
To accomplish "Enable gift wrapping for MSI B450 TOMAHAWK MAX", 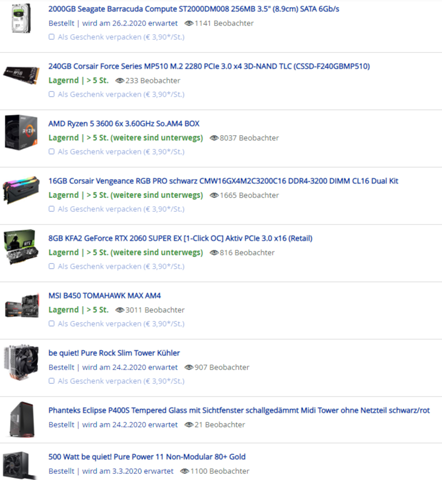I will [51, 323].
